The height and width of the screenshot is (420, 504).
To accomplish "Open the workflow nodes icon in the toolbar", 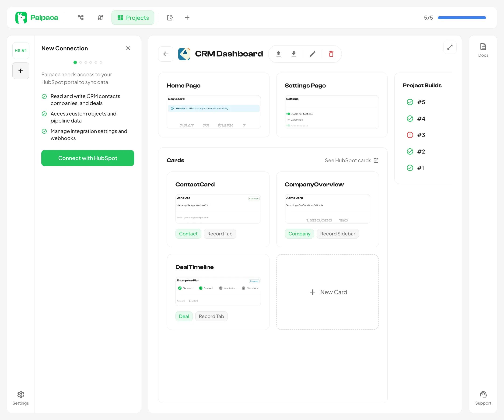I will (81, 17).
